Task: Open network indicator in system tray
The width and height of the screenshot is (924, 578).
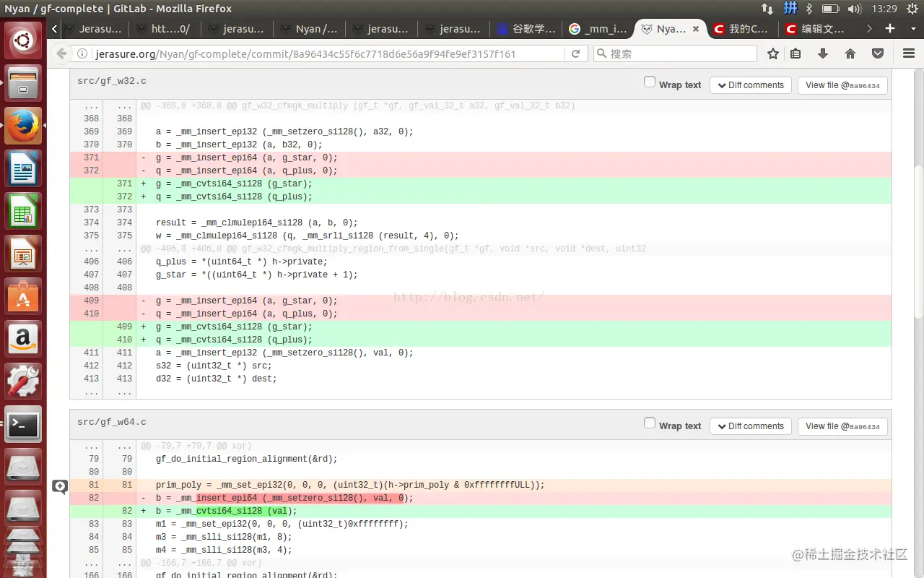Action: tap(767, 9)
